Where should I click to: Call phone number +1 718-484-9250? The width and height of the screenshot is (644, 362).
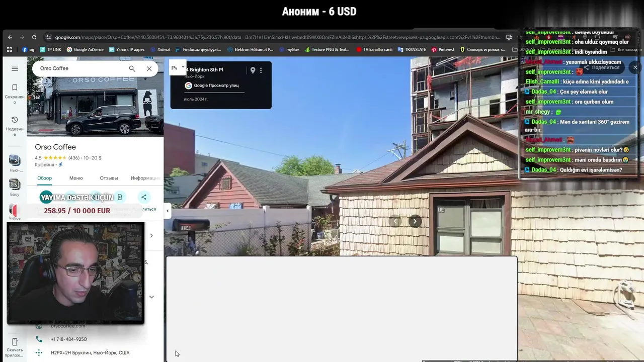(69, 339)
